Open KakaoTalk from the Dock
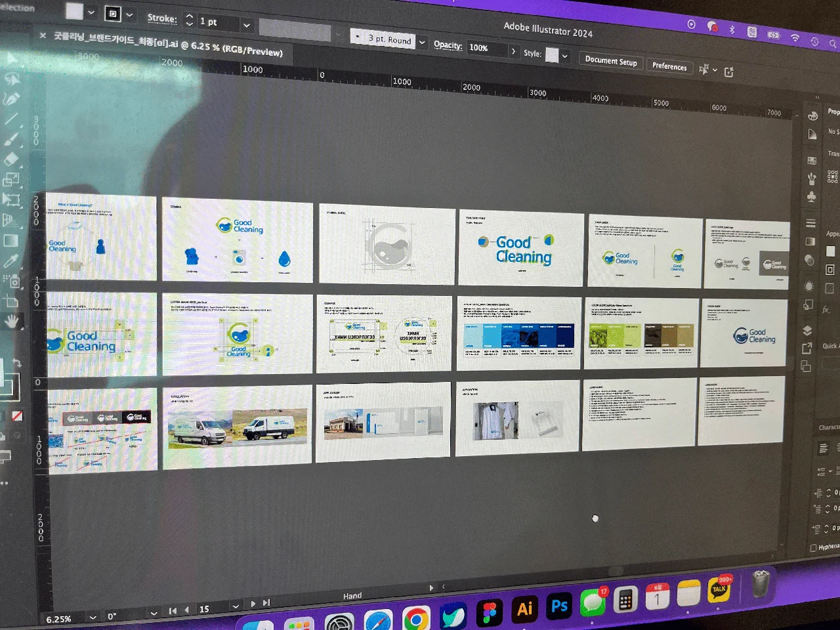The height and width of the screenshot is (630, 840). 721,589
